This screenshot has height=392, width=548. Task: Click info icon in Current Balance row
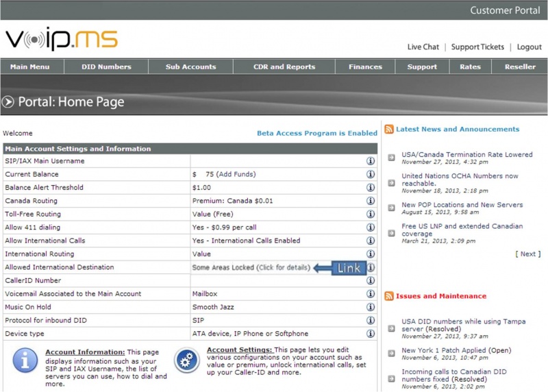[371, 174]
